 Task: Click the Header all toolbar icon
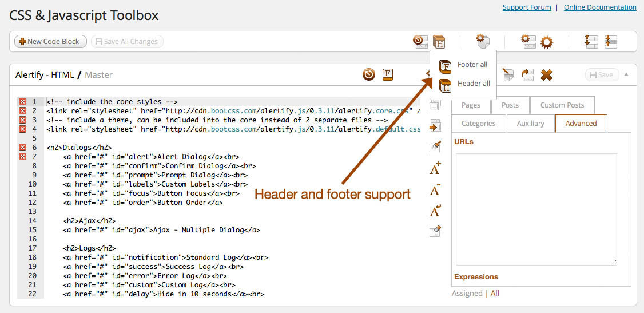pyautogui.click(x=439, y=41)
